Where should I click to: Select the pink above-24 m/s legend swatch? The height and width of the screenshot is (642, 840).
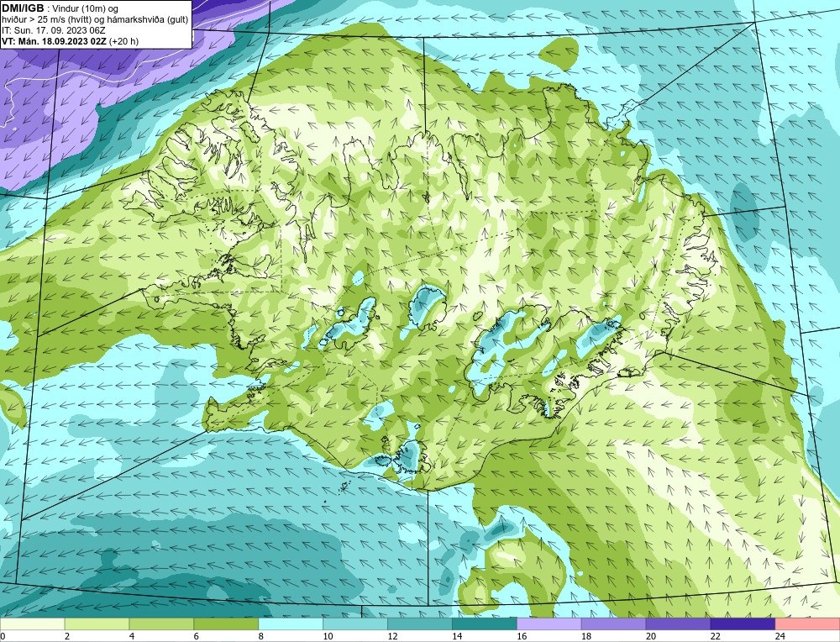807,624
